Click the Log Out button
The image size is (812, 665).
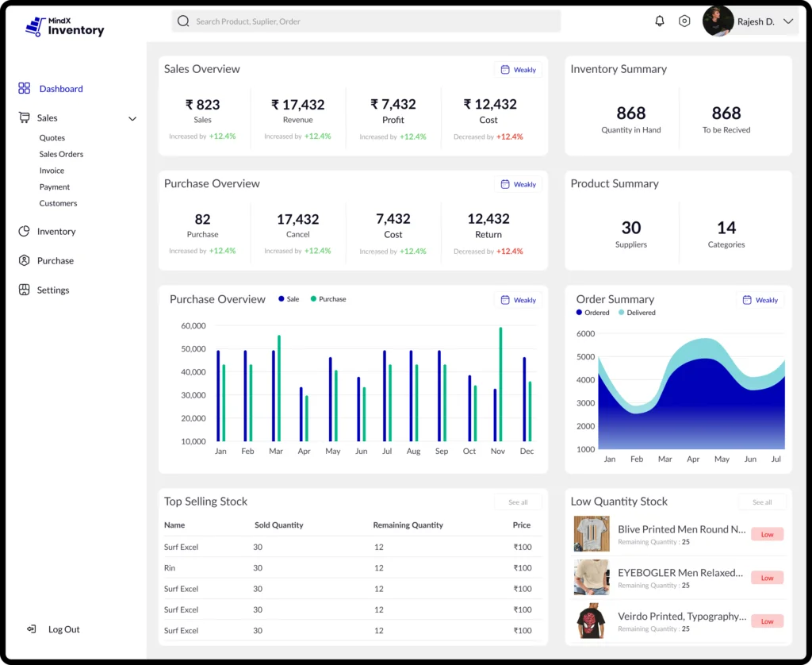tap(54, 629)
